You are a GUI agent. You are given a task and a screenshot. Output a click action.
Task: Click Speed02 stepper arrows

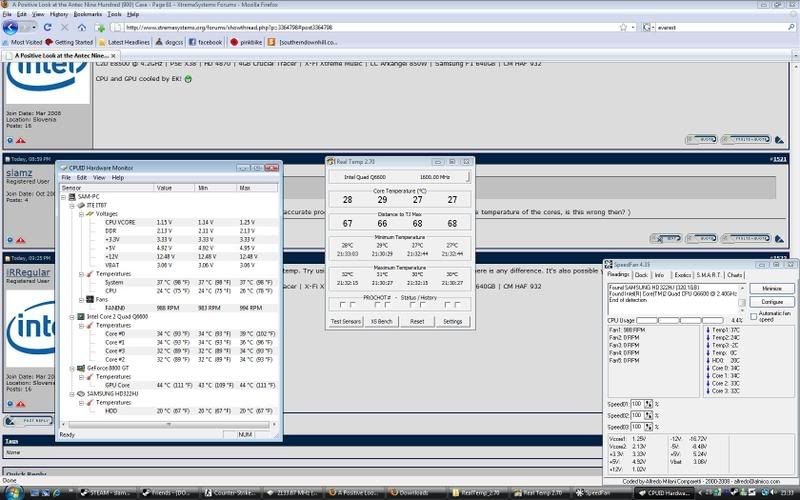tap(648, 415)
